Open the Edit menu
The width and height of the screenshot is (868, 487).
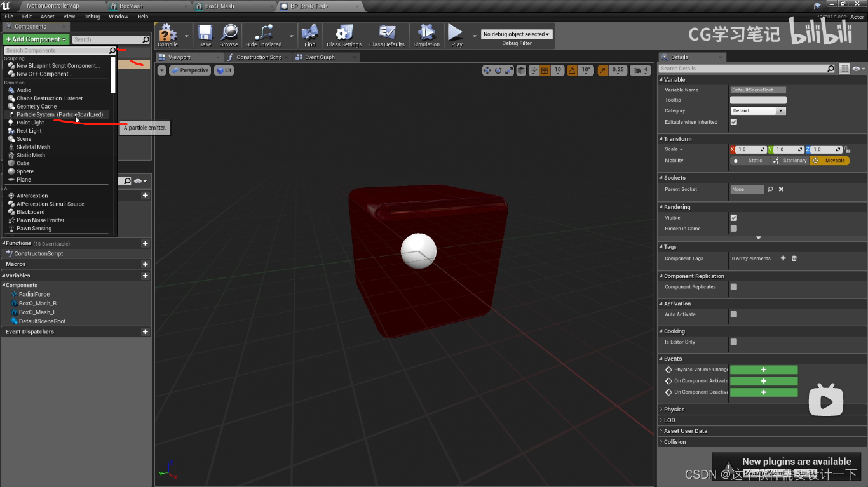click(27, 17)
